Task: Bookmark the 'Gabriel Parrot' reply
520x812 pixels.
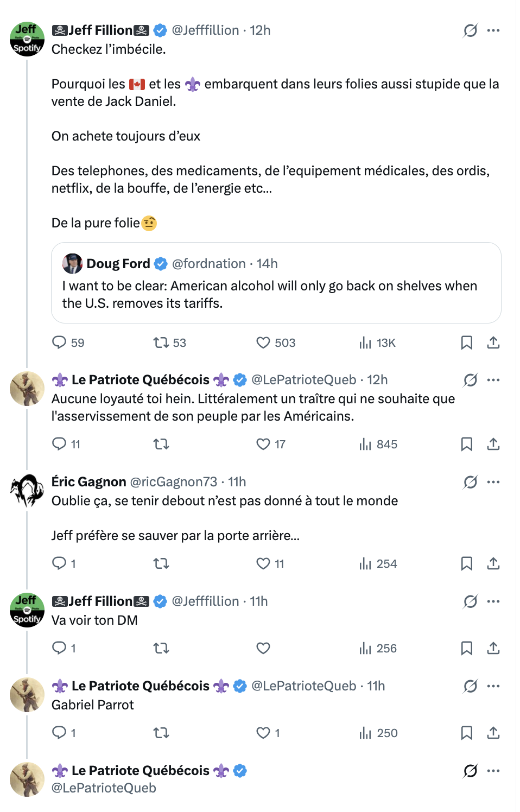Action: pyautogui.click(x=466, y=733)
